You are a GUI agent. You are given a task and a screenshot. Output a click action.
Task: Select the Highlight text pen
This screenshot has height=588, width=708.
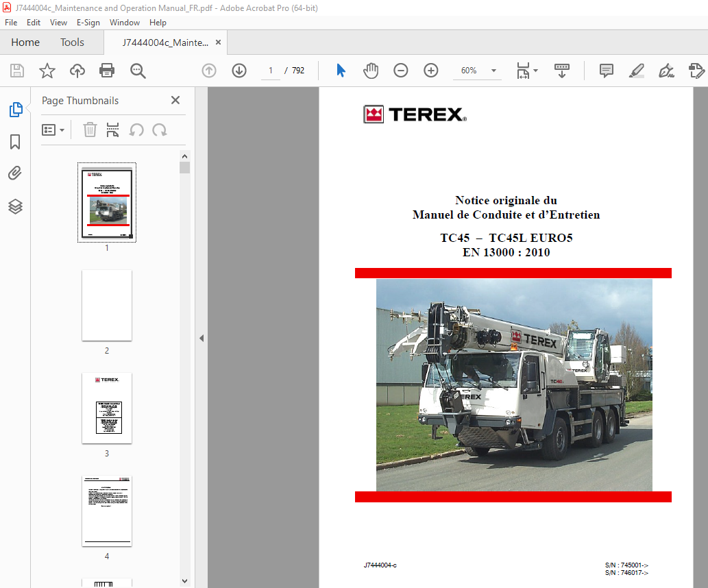[637, 71]
